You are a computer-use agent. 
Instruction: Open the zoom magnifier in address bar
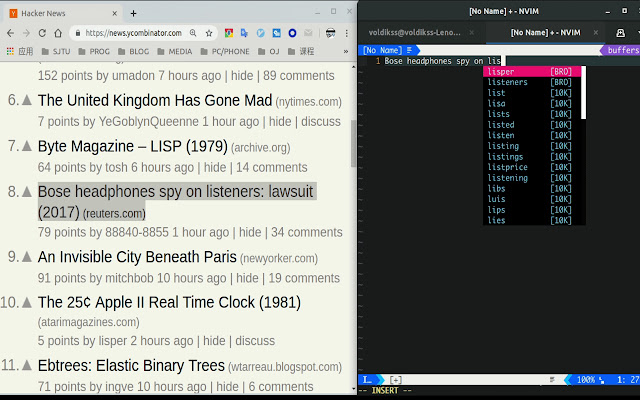click(192, 32)
